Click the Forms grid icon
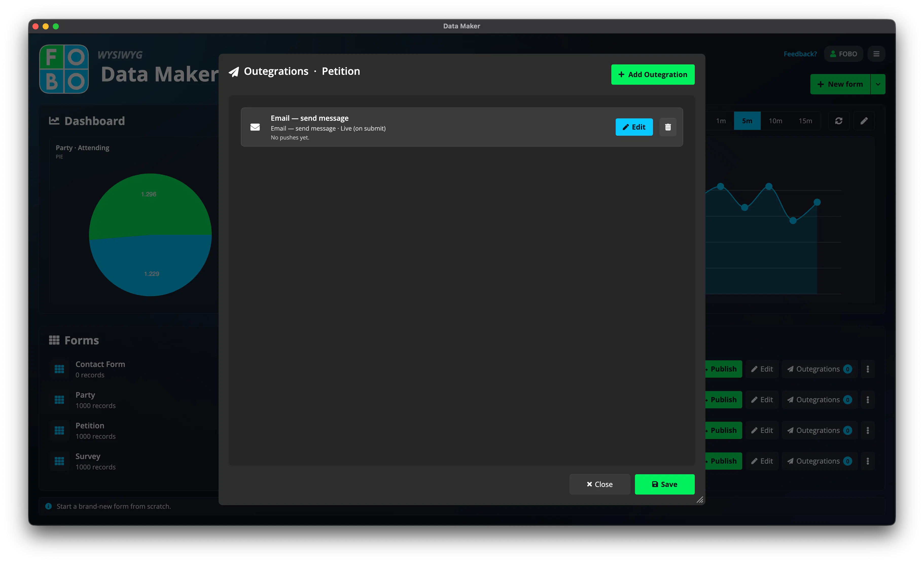924x563 pixels. click(x=54, y=340)
